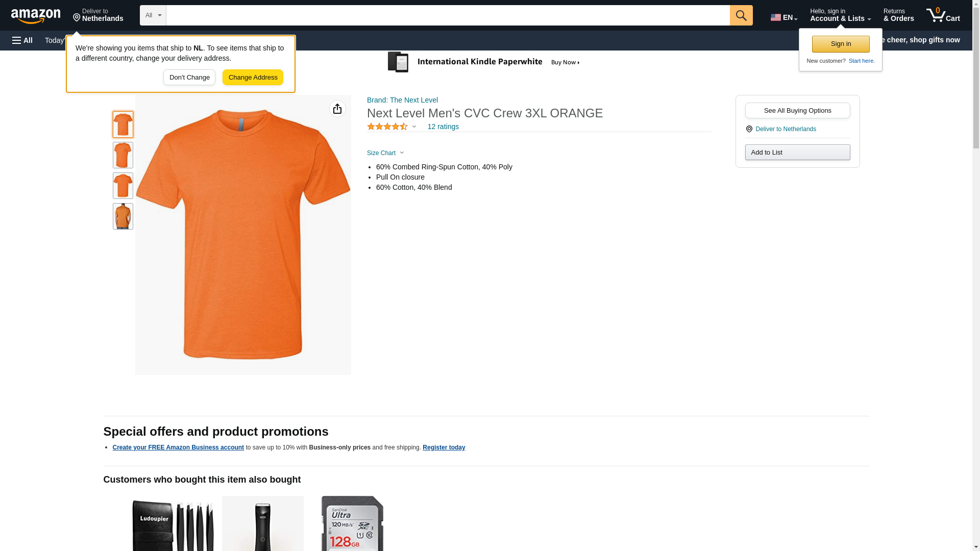Expand the EN language selector
The height and width of the screenshot is (551, 980).
783,17
